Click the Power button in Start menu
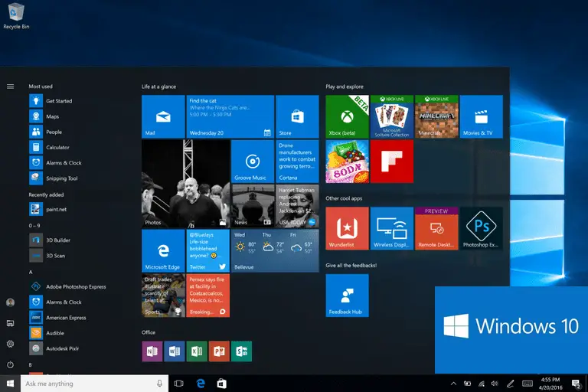 tap(10, 365)
